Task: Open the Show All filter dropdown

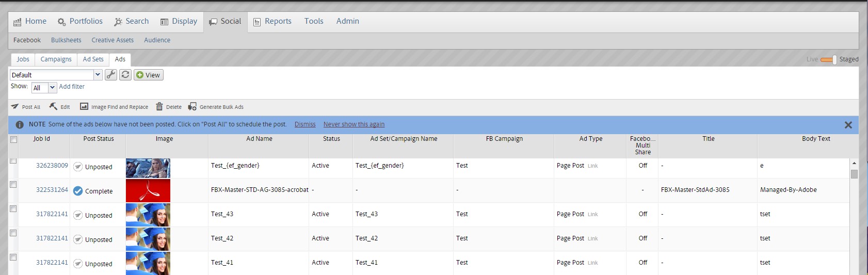Action: click(52, 88)
